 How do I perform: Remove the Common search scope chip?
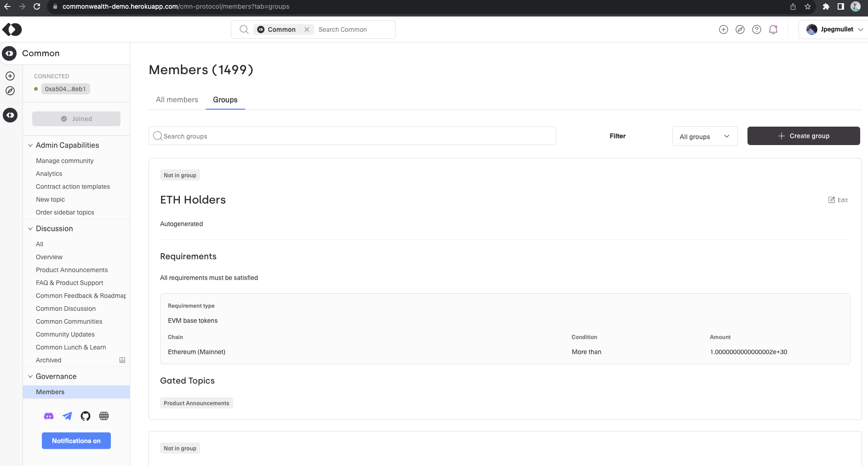(x=307, y=29)
